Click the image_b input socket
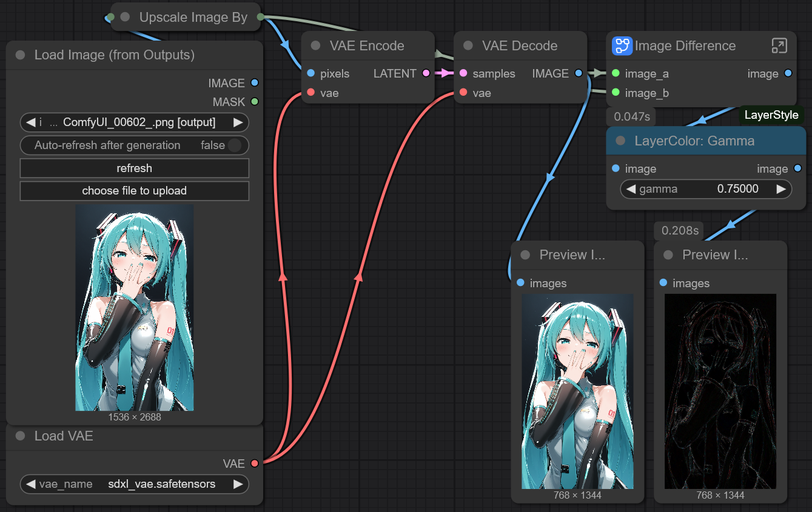The height and width of the screenshot is (512, 812). [616, 93]
